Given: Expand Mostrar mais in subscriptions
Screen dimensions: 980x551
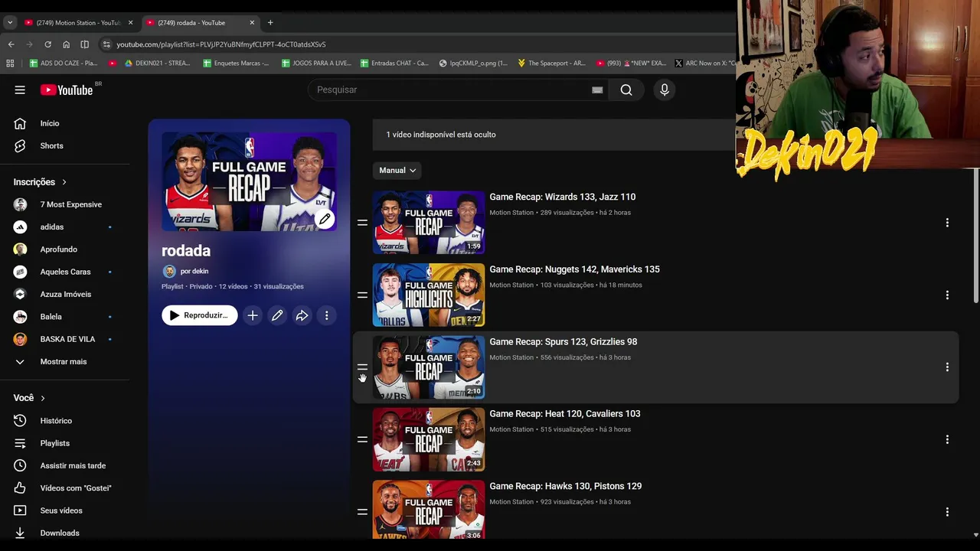Looking at the screenshot, I should point(64,361).
